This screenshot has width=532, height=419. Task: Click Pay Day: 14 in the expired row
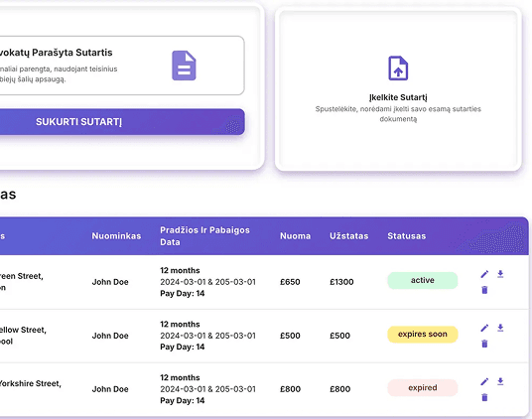click(x=183, y=401)
